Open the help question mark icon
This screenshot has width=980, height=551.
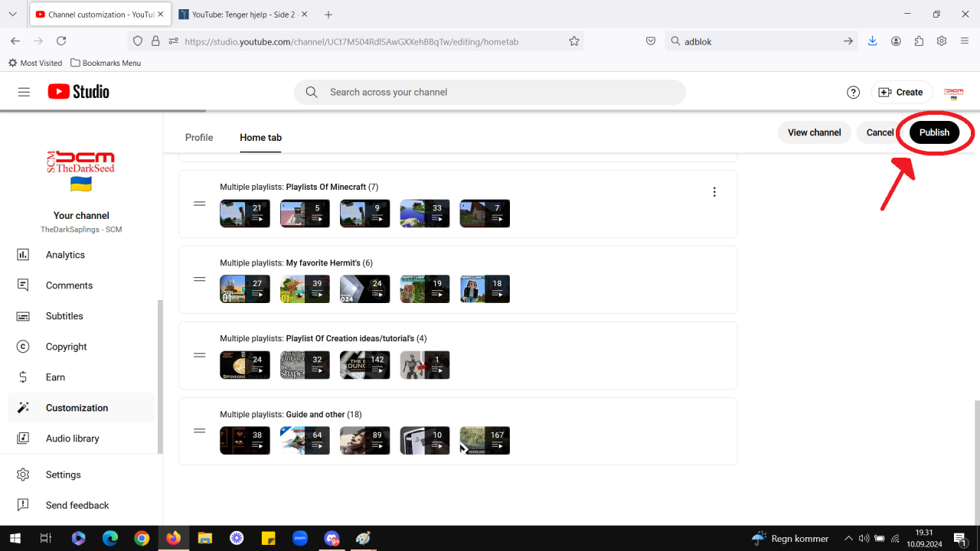(x=853, y=92)
